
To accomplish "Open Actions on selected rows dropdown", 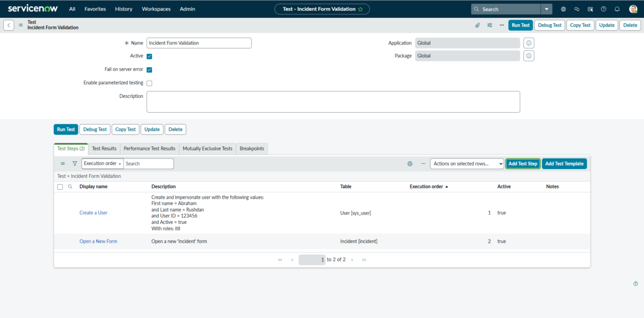I will tap(467, 164).
